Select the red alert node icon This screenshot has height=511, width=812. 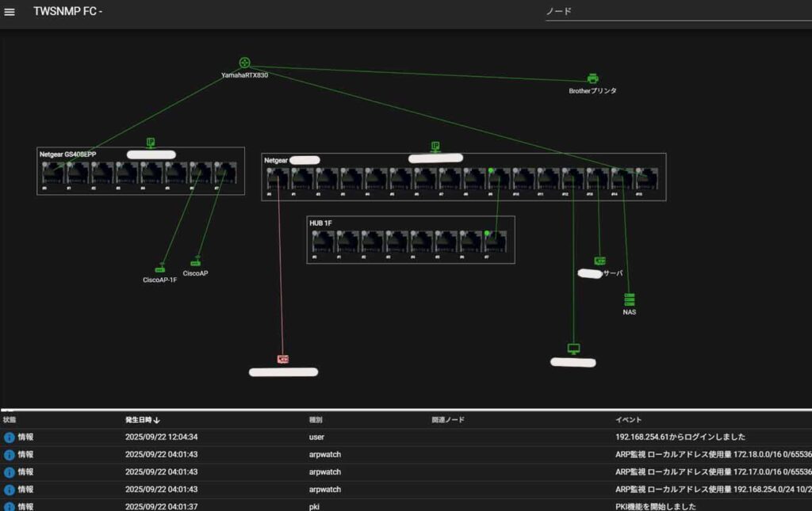[x=283, y=359]
